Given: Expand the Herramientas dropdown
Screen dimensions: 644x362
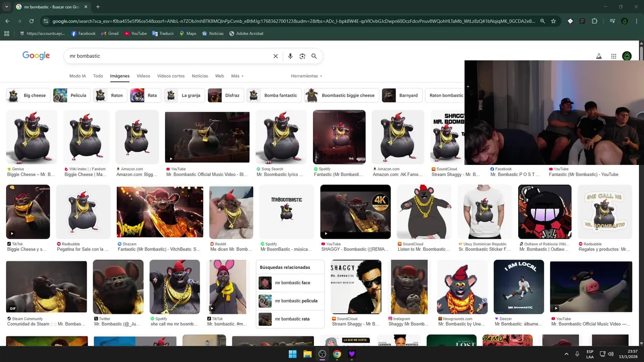Looking at the screenshot, I should 306,76.
